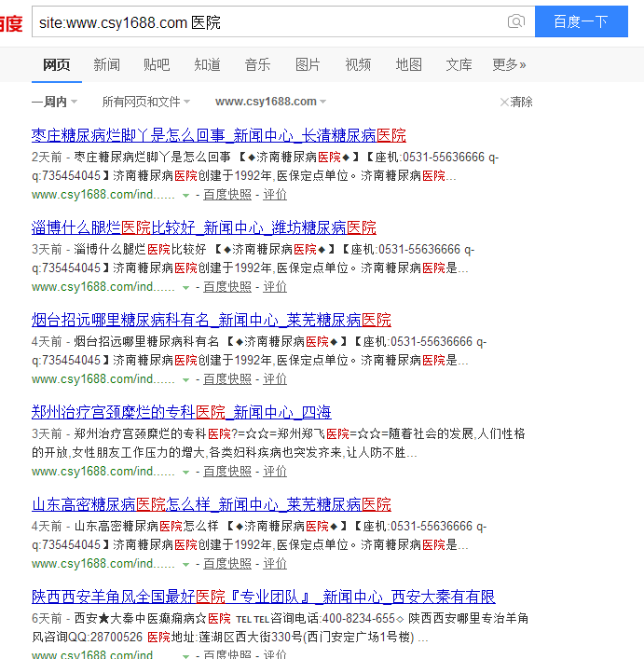Open result 陕西西安羊角风全国最好医院
Image resolution: width=644 pixels, height=659 pixels.
point(264,597)
